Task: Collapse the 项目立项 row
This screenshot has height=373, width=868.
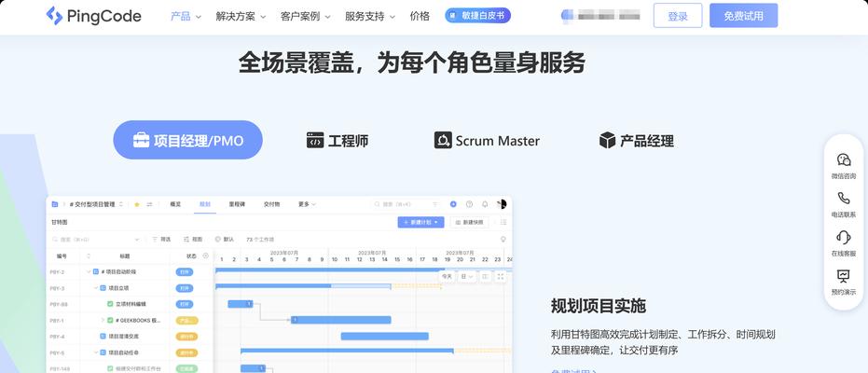Action: [96, 288]
